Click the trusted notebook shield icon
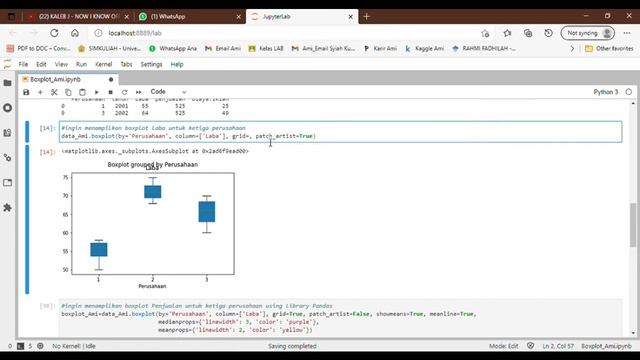 (530, 346)
